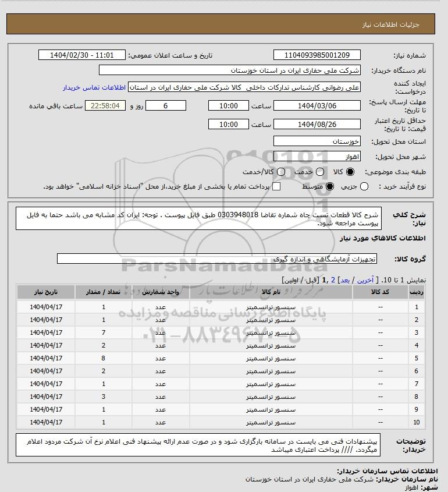Image resolution: width=448 pixels, height=492 pixels.
Task: Click the buyer notes text box
Action: [x=198, y=445]
